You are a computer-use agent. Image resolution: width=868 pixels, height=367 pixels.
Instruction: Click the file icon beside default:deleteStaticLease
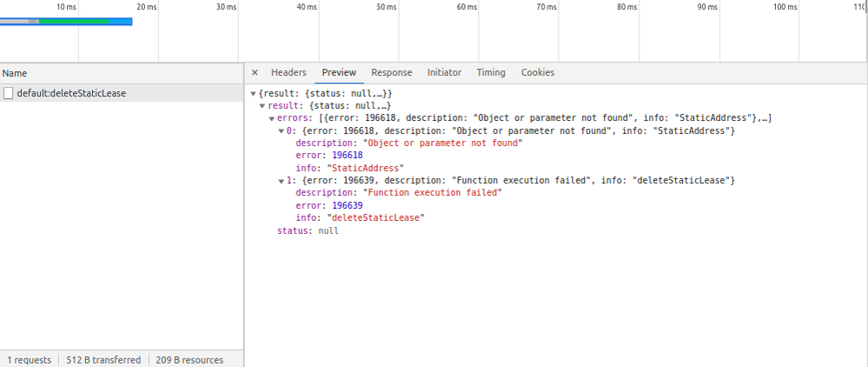pyautogui.click(x=8, y=93)
